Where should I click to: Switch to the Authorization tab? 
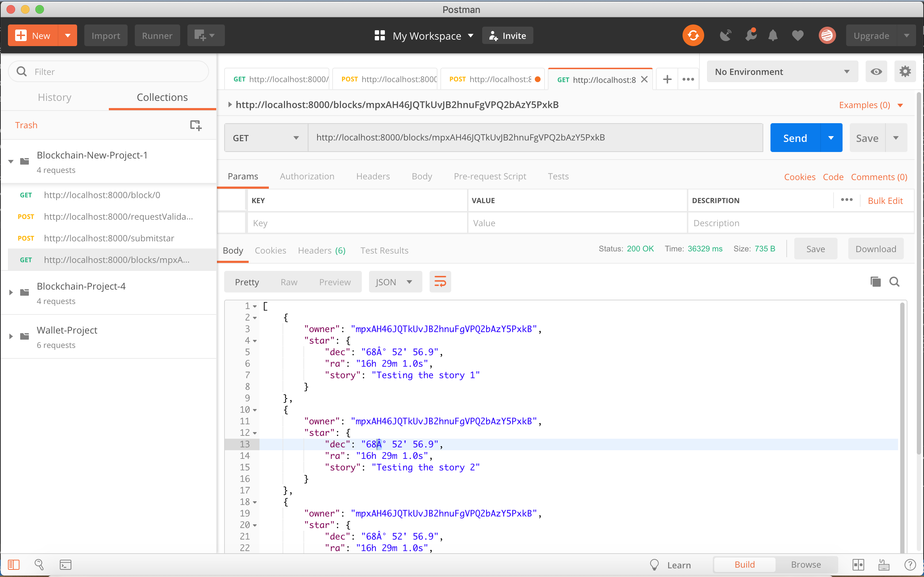coord(307,176)
